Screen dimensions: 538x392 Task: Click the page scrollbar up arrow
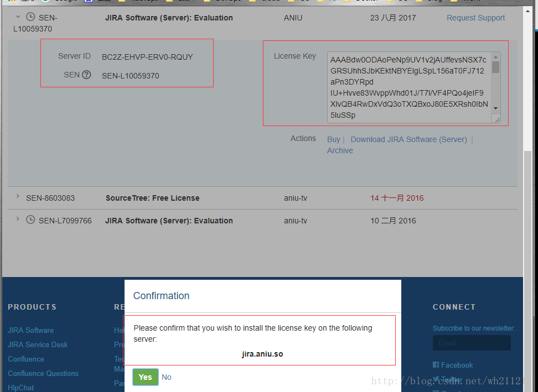[527, 11]
